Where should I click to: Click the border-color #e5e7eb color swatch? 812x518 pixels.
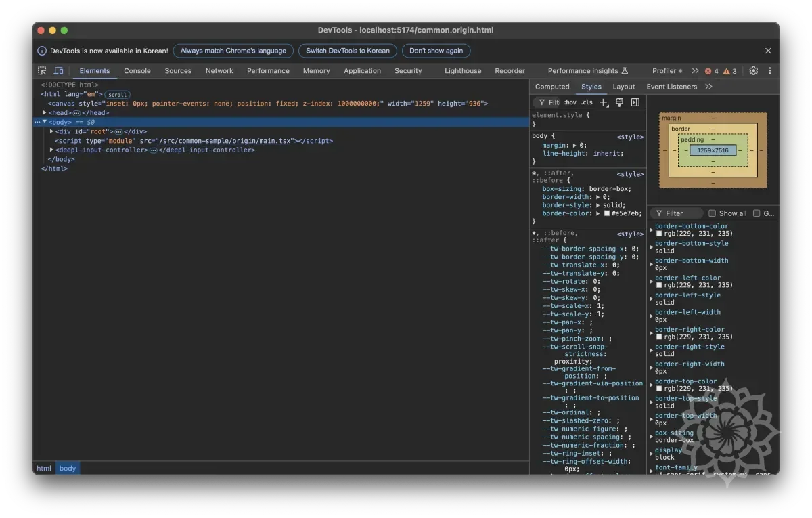pyautogui.click(x=607, y=213)
